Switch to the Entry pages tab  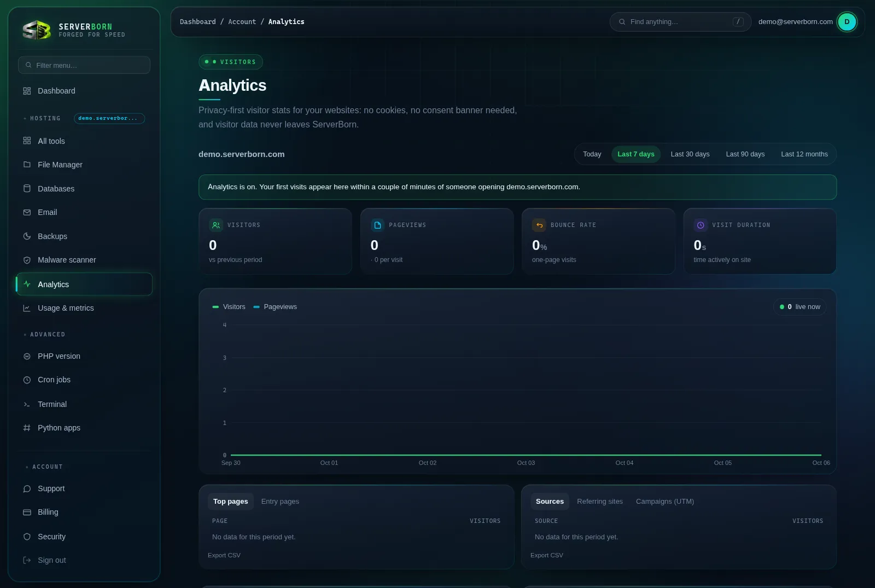(280, 502)
